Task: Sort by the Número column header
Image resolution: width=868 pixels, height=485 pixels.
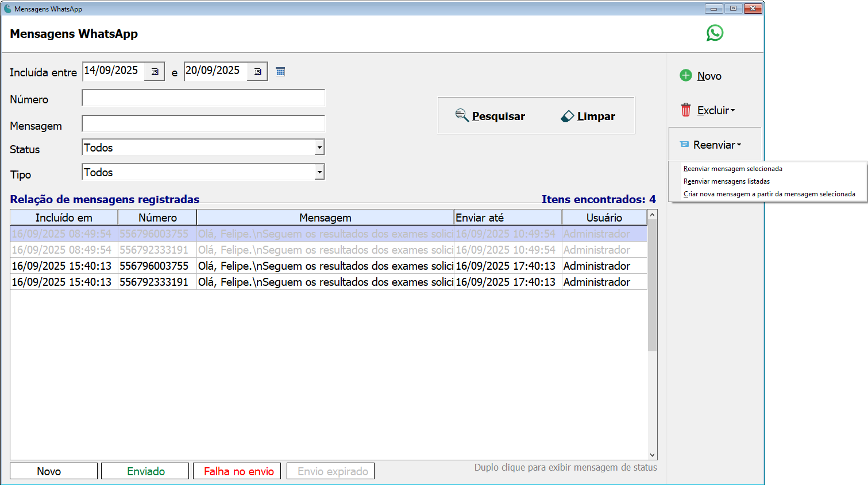Action: point(157,218)
